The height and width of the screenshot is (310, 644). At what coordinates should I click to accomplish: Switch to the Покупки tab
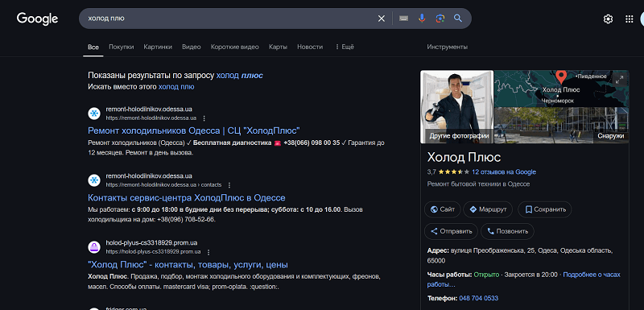[122, 47]
